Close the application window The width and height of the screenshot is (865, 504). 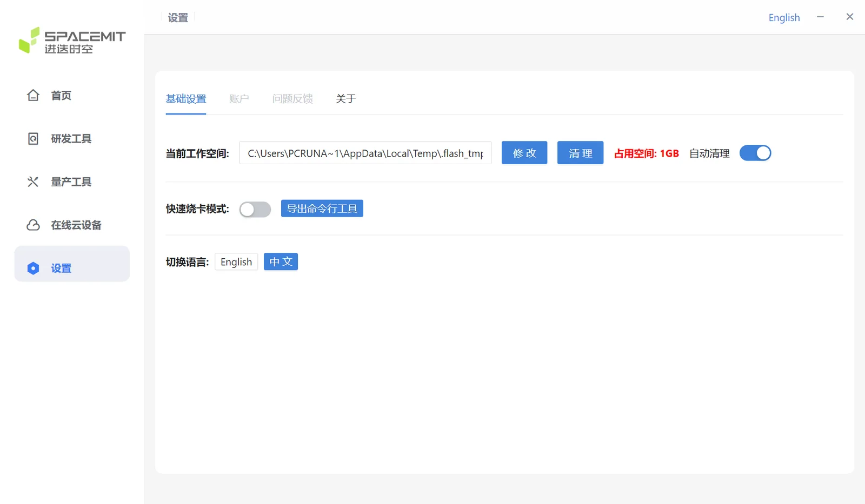point(850,17)
